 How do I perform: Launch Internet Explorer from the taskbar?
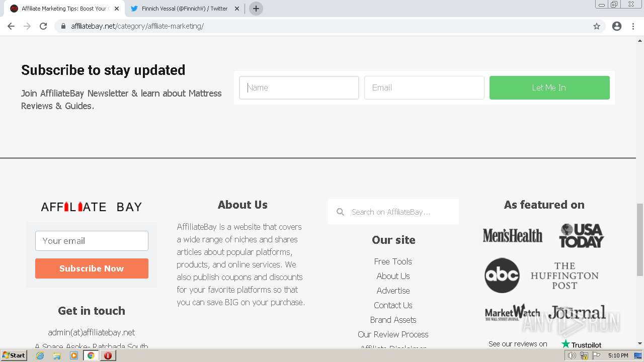click(x=40, y=355)
